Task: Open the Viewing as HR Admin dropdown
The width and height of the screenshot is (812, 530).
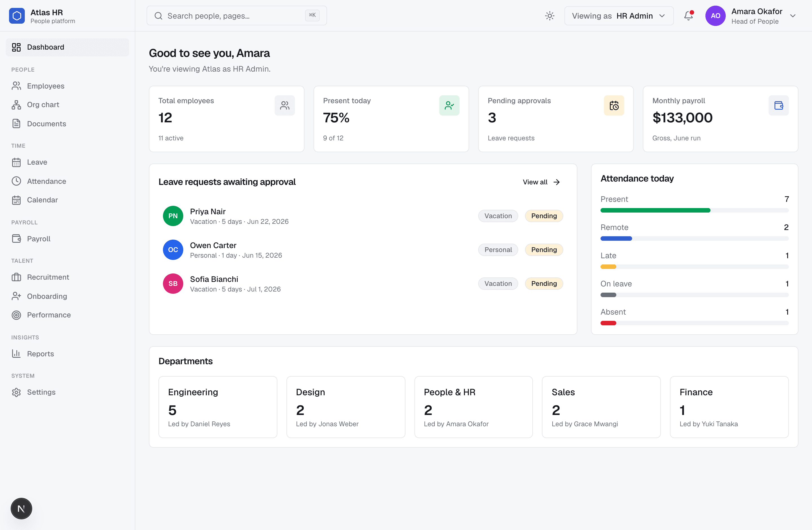Action: [x=619, y=16]
